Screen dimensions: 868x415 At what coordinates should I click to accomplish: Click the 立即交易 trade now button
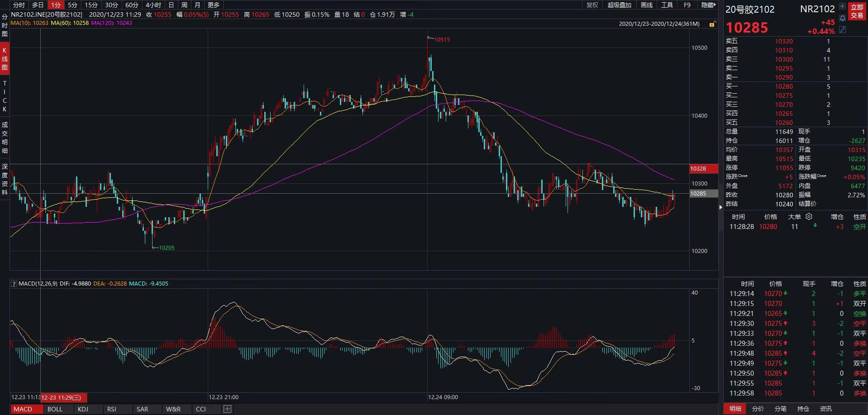coord(857,11)
